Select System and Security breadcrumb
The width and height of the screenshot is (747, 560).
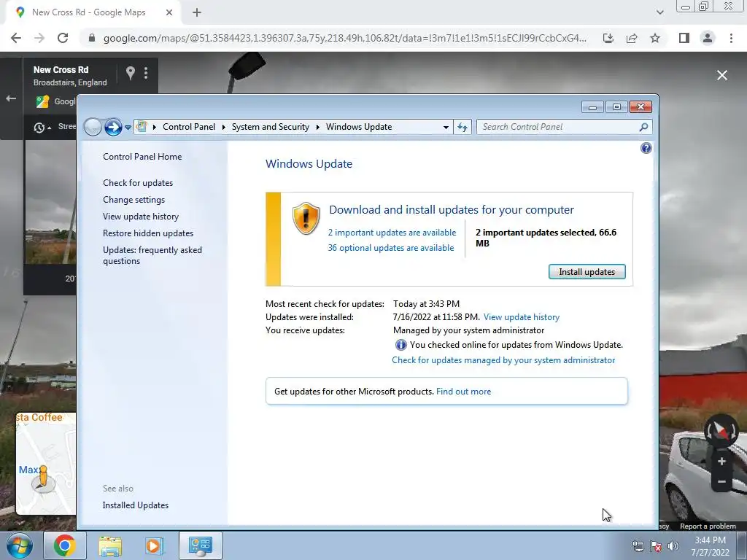click(270, 127)
